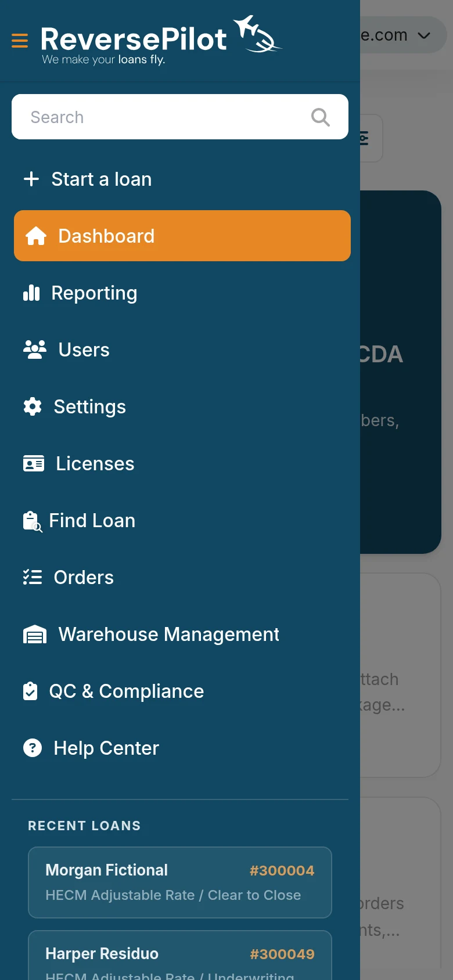Click the bar chart Reporting icon
453x980 pixels.
pyautogui.click(x=31, y=293)
